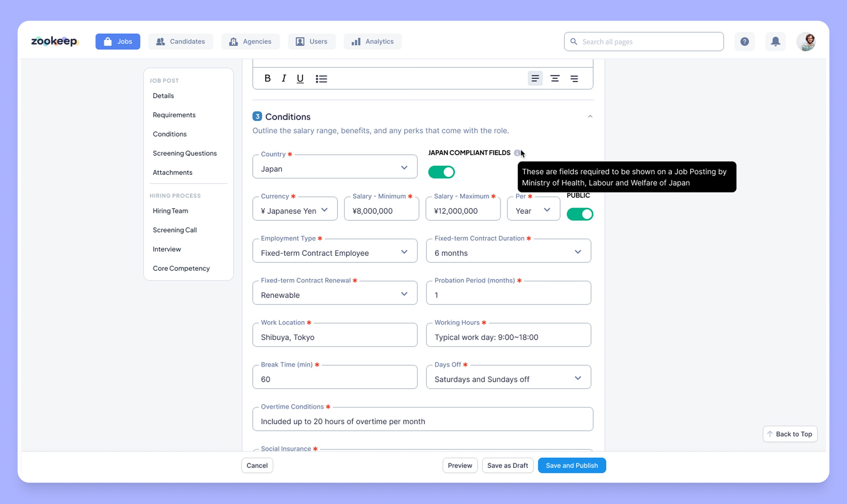Image resolution: width=847 pixels, height=504 pixels.
Task: Open the Currency dropdown
Action: point(295,209)
